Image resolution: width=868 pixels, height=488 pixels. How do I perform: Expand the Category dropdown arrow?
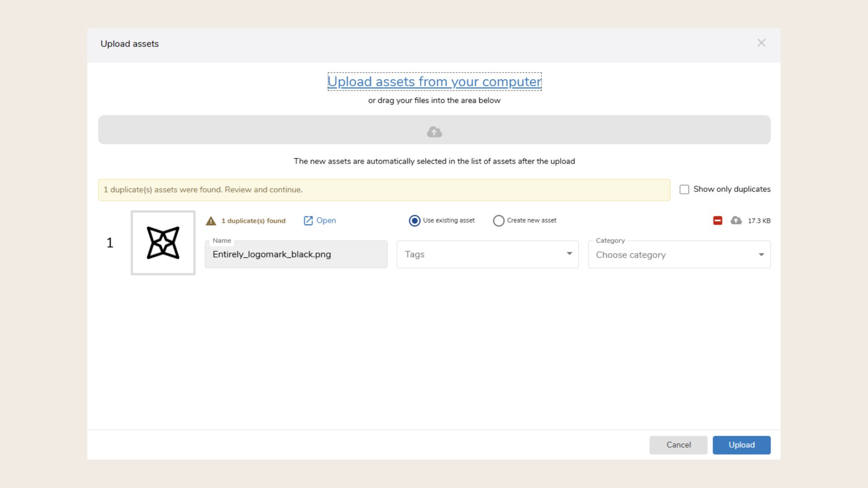761,254
